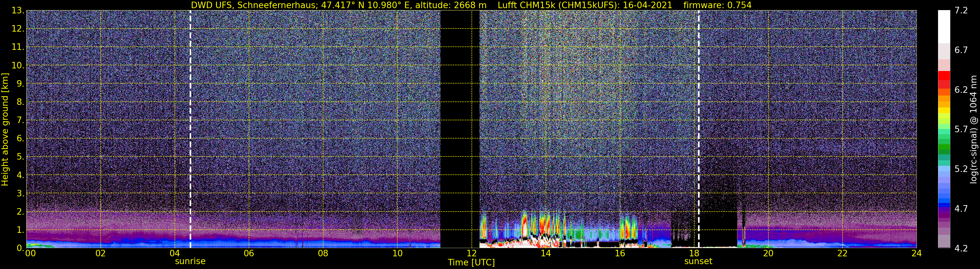
Task: Click the white top segment of the colorbar
Action: tap(944, 27)
